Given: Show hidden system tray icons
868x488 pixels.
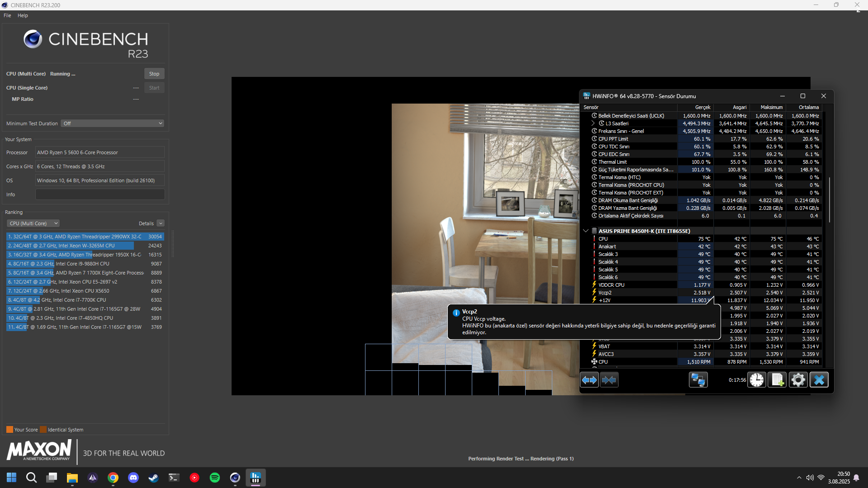Looking at the screenshot, I should pos(799,478).
